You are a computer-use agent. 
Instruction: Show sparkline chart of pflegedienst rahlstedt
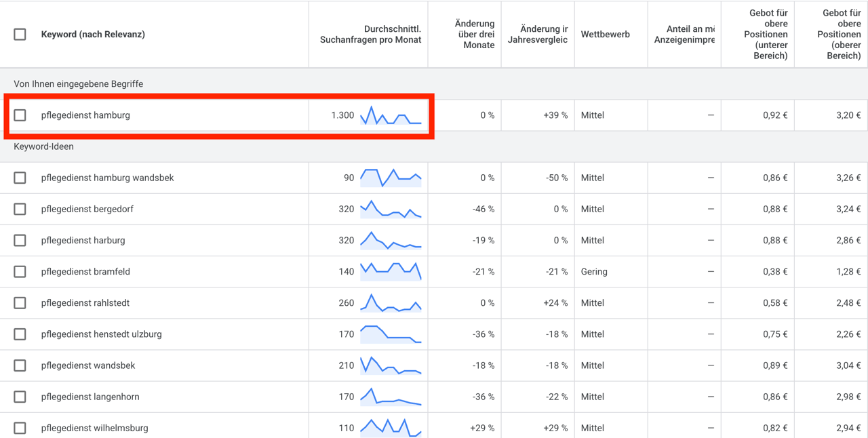click(x=391, y=302)
